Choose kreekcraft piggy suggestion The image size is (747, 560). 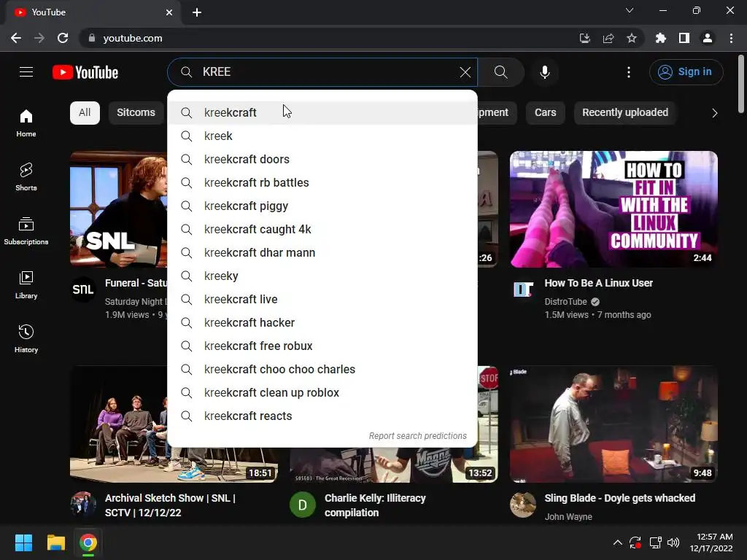pyautogui.click(x=322, y=206)
